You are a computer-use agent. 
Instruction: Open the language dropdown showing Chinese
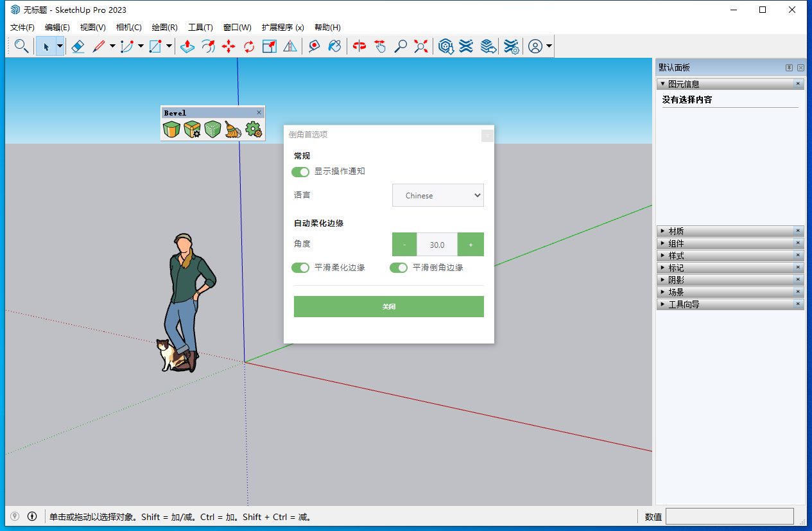coord(438,196)
